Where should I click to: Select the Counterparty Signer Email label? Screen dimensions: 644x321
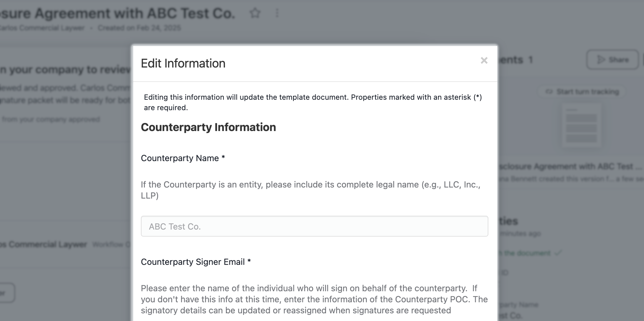pos(196,262)
